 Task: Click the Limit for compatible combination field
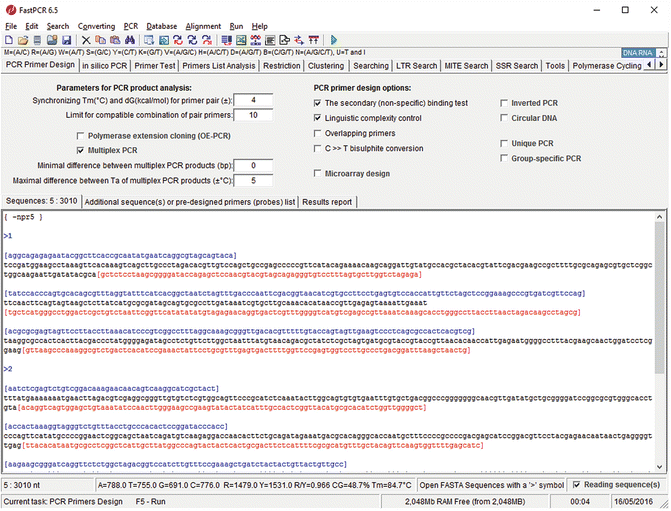pos(253,115)
